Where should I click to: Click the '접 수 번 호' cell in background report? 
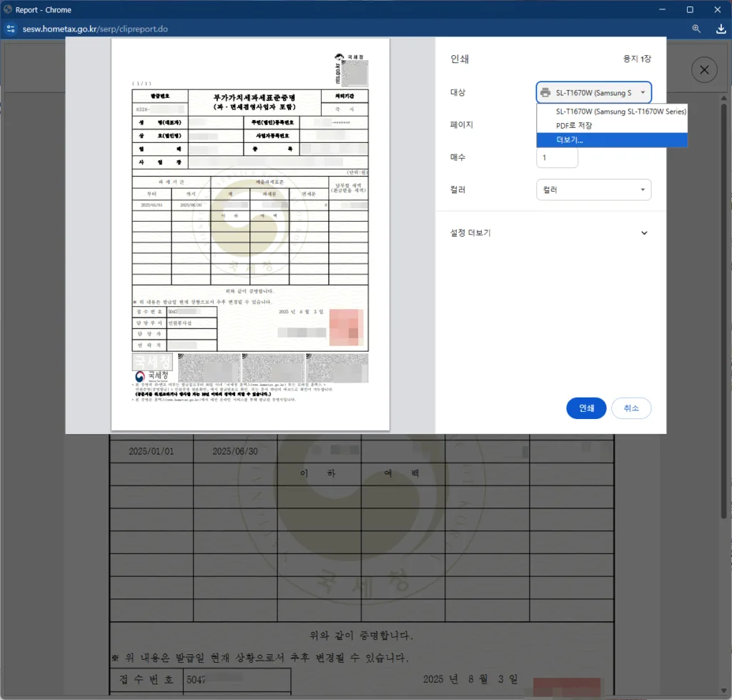[147, 679]
